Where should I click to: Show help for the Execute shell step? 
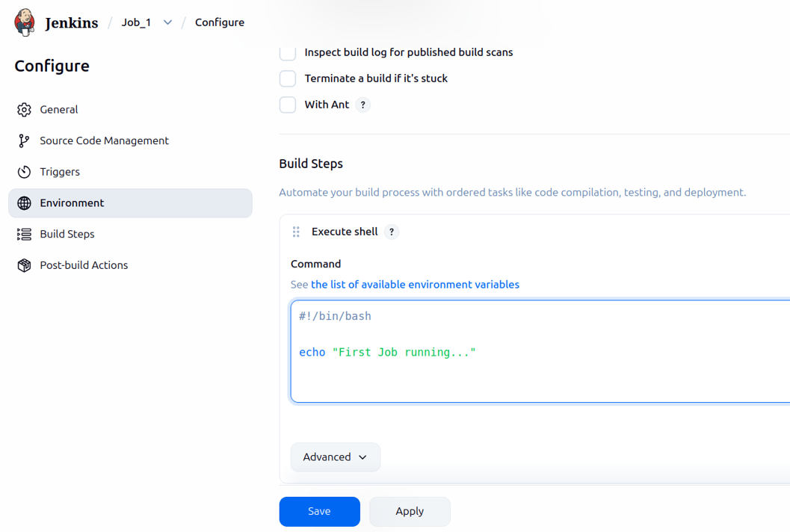391,232
